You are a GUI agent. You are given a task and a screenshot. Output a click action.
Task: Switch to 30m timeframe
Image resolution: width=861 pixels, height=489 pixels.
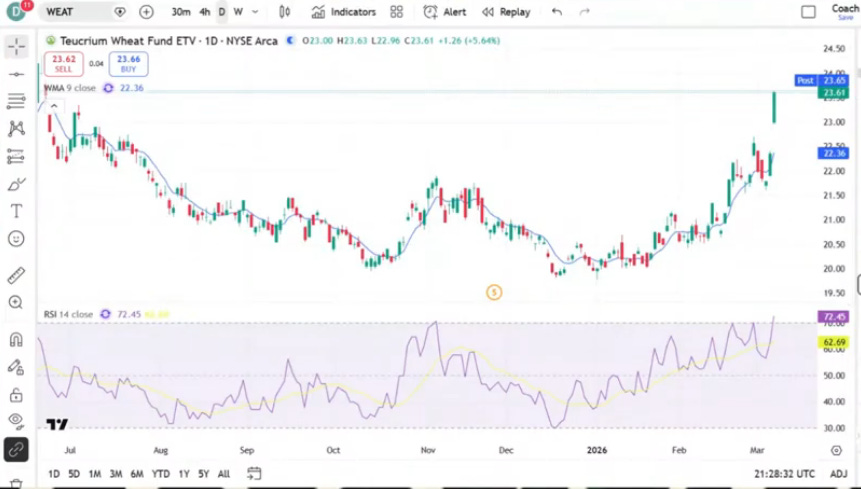click(181, 12)
